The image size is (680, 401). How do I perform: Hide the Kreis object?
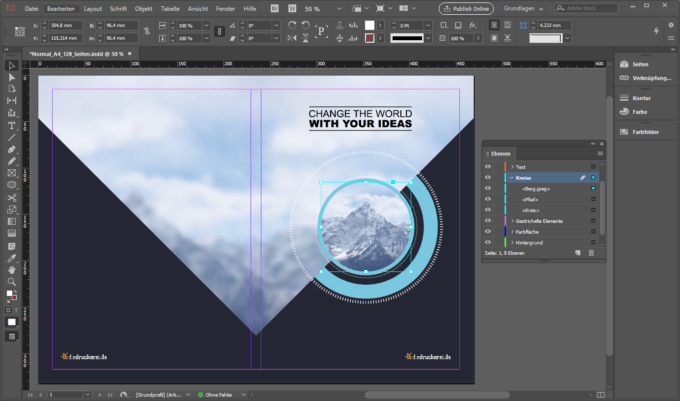488,210
